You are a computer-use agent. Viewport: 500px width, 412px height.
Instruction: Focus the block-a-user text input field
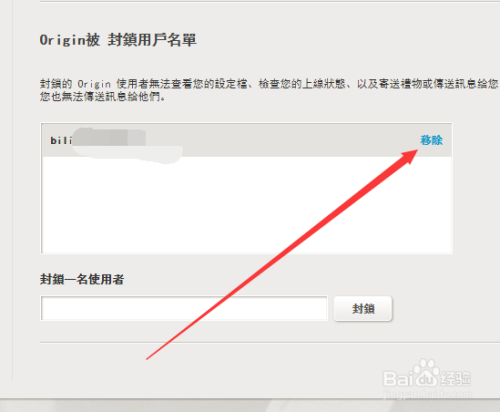pyautogui.click(x=184, y=308)
